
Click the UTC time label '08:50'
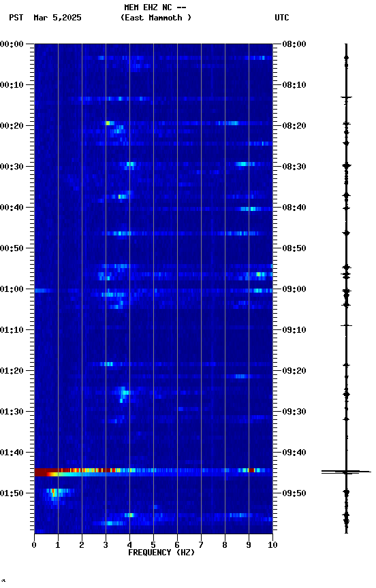tap(294, 248)
